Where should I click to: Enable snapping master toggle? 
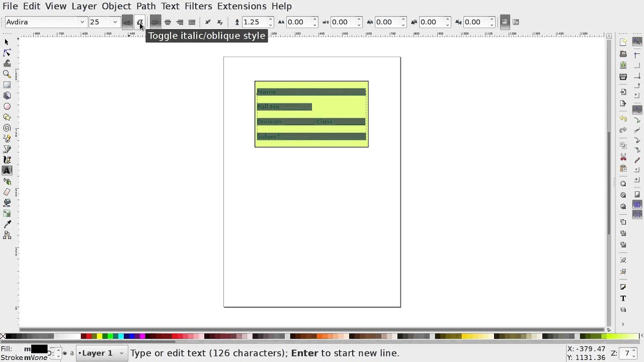(x=637, y=42)
